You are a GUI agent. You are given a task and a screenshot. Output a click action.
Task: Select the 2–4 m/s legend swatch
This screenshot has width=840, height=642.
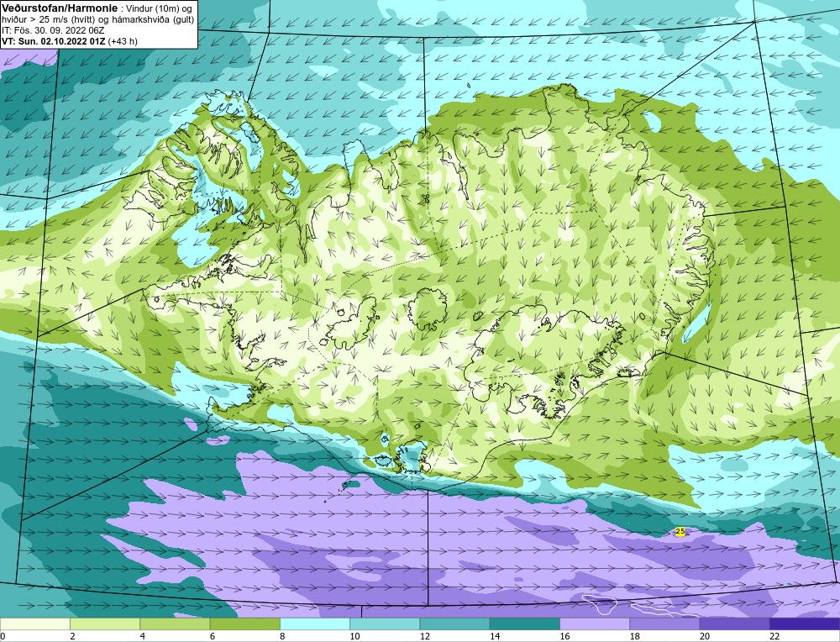point(105,624)
